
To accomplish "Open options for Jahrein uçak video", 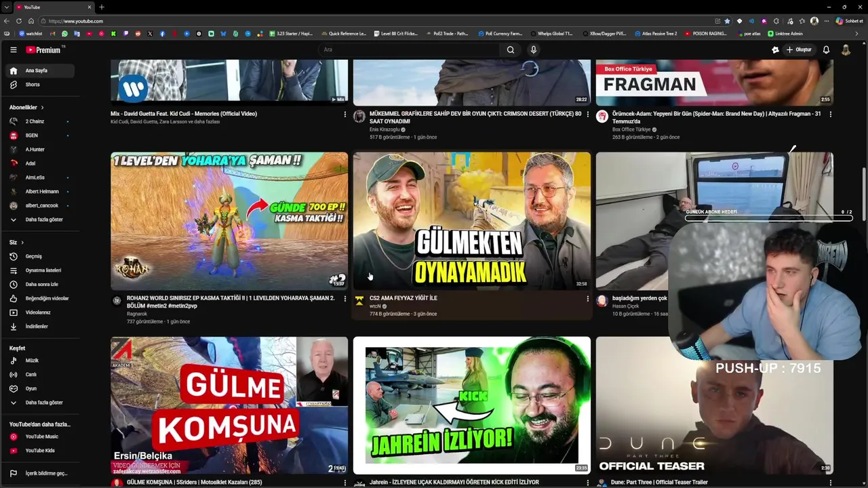I will click(x=588, y=483).
